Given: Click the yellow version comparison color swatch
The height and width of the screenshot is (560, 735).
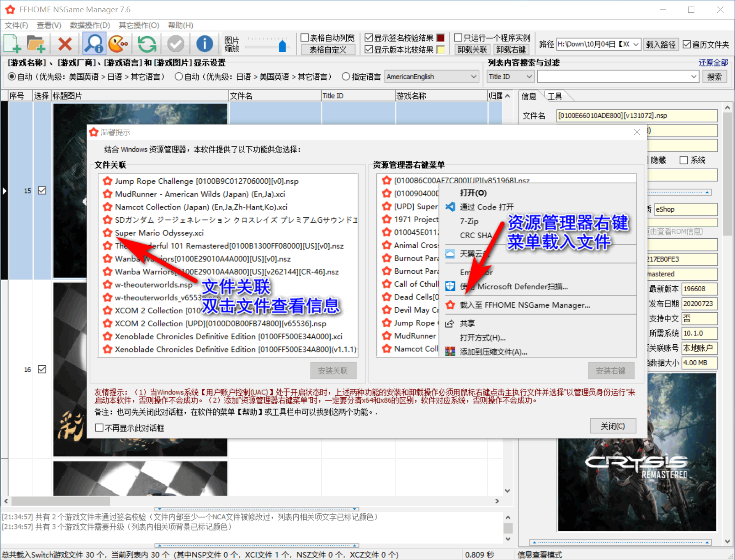Looking at the screenshot, I should [440, 50].
